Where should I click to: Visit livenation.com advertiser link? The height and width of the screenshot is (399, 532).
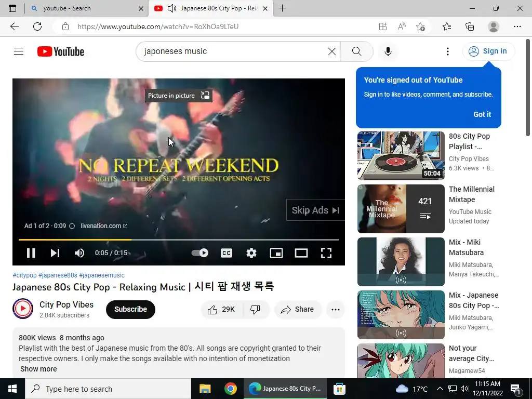104,226
